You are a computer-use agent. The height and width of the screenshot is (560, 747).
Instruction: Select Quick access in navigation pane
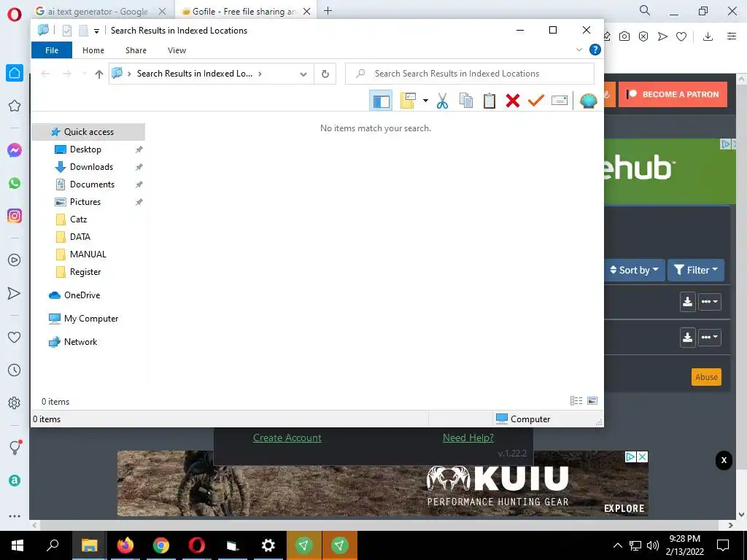[88, 132]
